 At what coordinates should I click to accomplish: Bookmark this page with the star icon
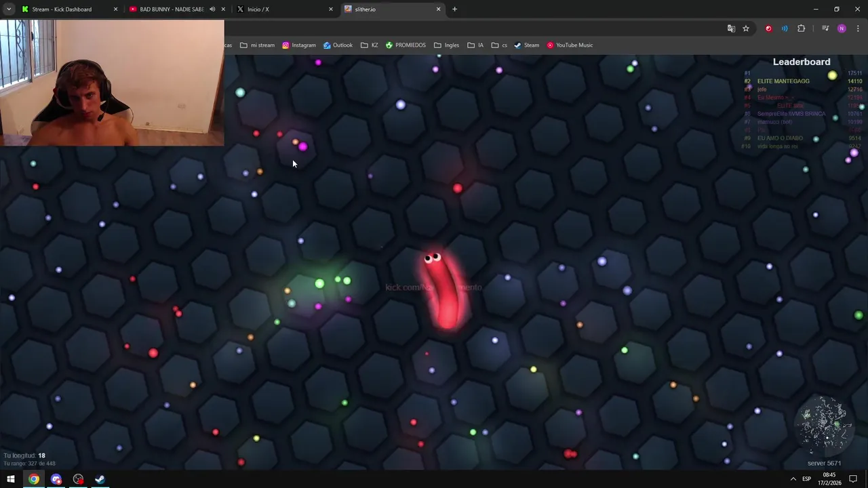(x=746, y=28)
